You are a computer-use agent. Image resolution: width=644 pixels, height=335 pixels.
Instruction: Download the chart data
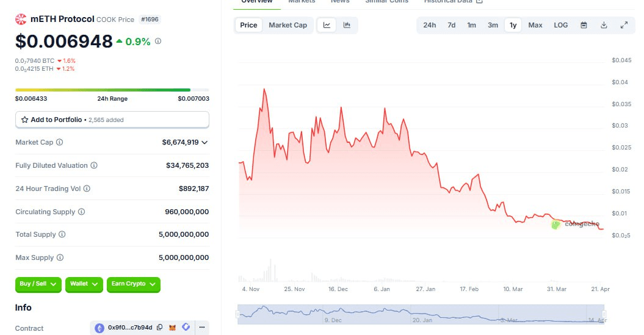tap(604, 25)
